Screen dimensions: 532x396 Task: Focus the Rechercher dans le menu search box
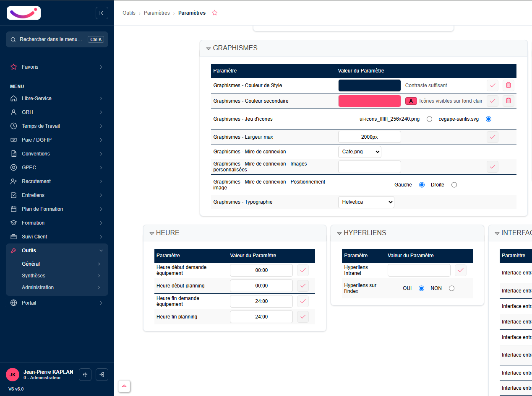coord(57,39)
